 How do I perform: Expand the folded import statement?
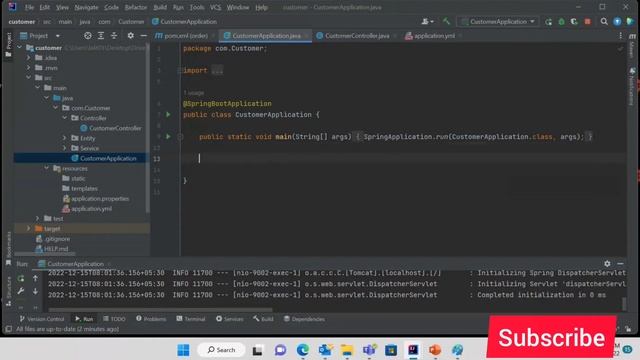(217, 71)
